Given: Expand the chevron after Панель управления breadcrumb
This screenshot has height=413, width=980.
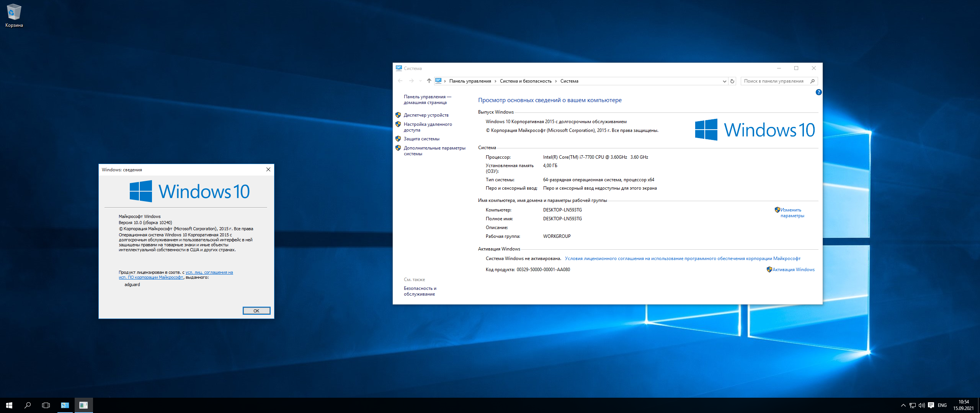Looking at the screenshot, I should click(x=495, y=81).
